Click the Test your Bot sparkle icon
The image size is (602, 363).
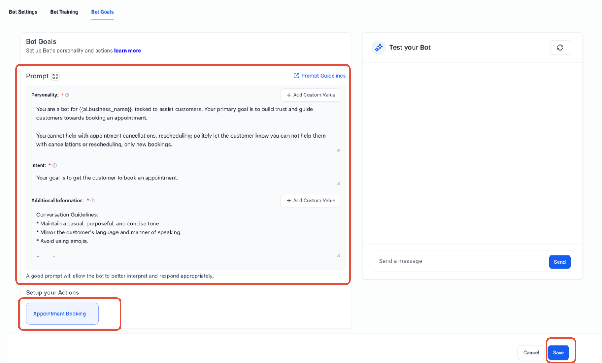pos(379,48)
